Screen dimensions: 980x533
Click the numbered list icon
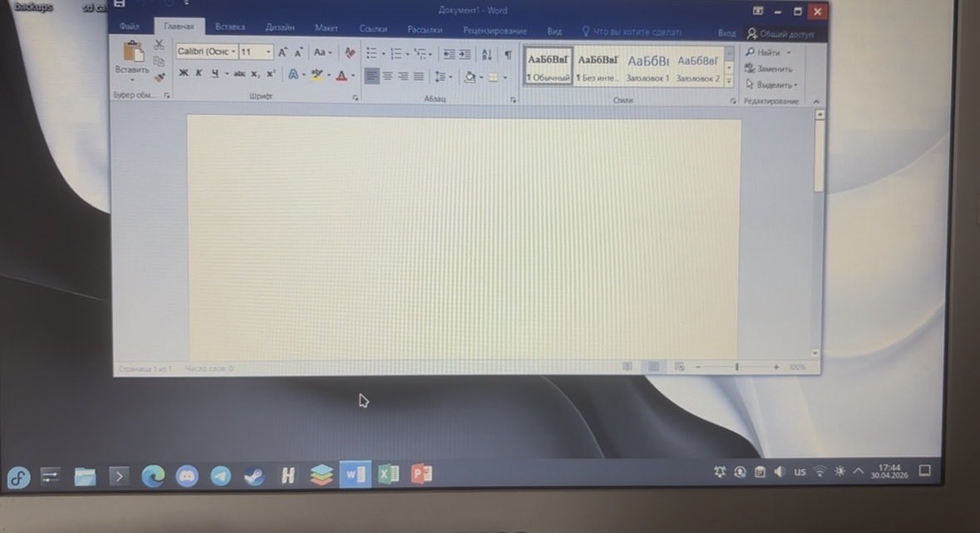click(396, 54)
